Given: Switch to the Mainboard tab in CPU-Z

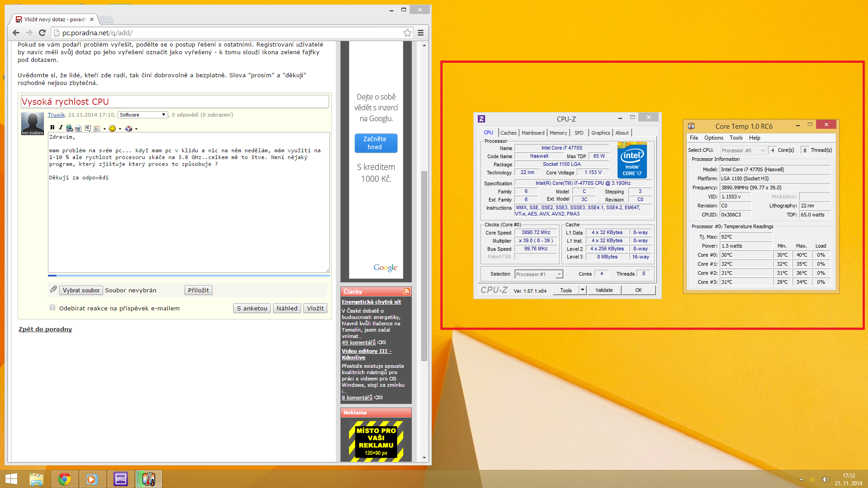Looking at the screenshot, I should 533,133.
